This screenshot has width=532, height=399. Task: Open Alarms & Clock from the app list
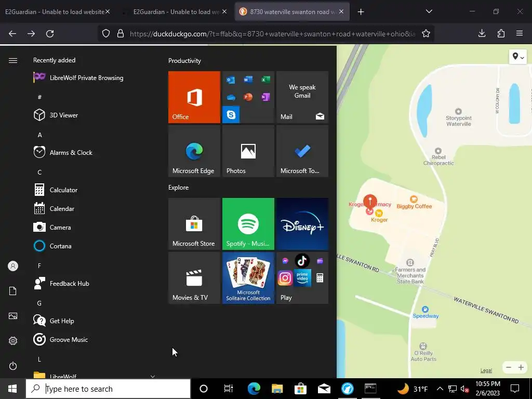[x=95, y=152]
